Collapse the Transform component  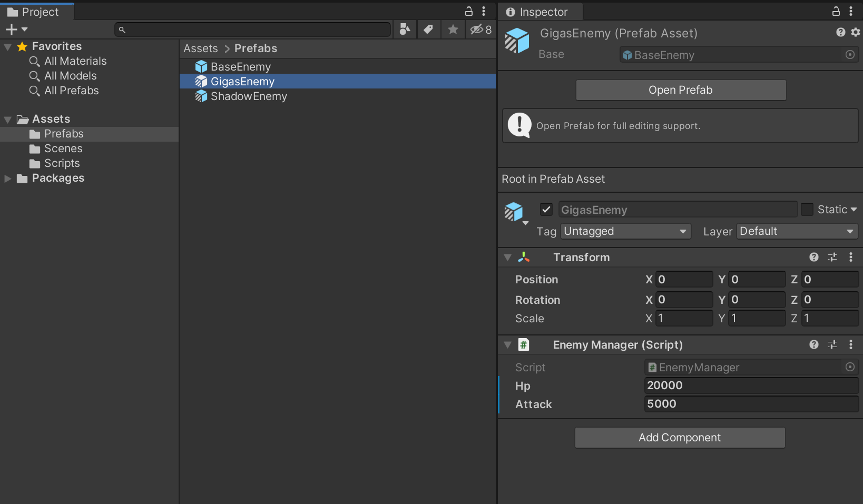pos(507,257)
